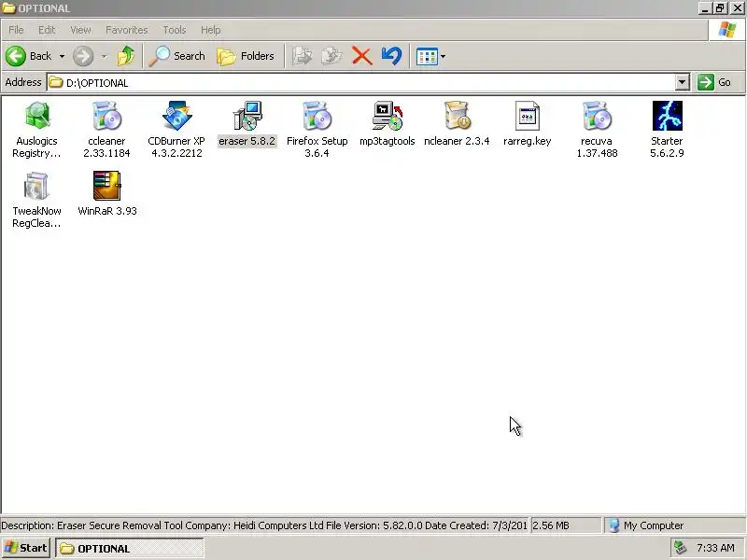Close the OPTIONAL window
Screen dimensions: 747x560
click(737, 8)
